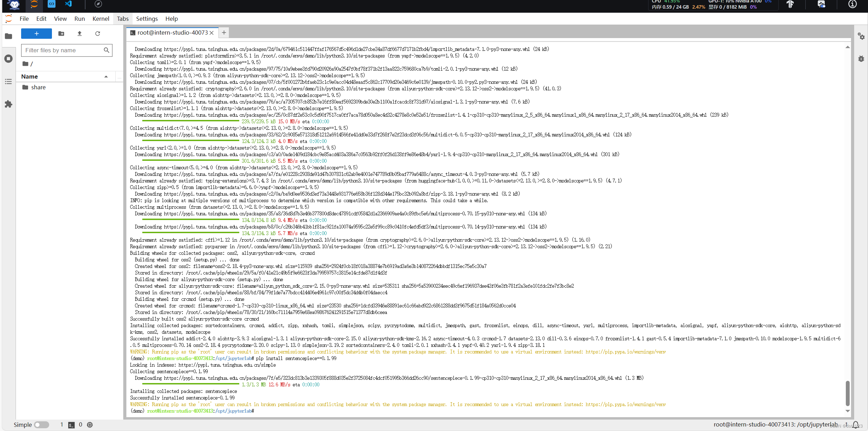Click the Upload Files icon
This screenshot has width=868, height=431.
[79, 34]
